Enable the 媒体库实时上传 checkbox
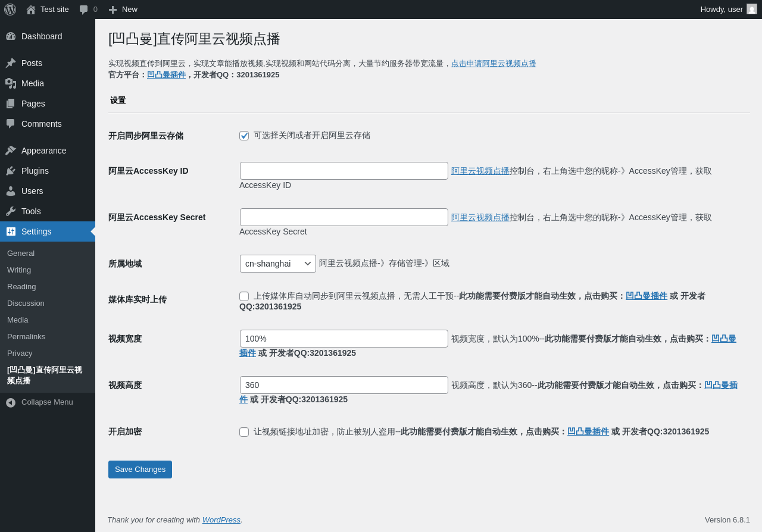The width and height of the screenshot is (762, 532). pos(244,296)
